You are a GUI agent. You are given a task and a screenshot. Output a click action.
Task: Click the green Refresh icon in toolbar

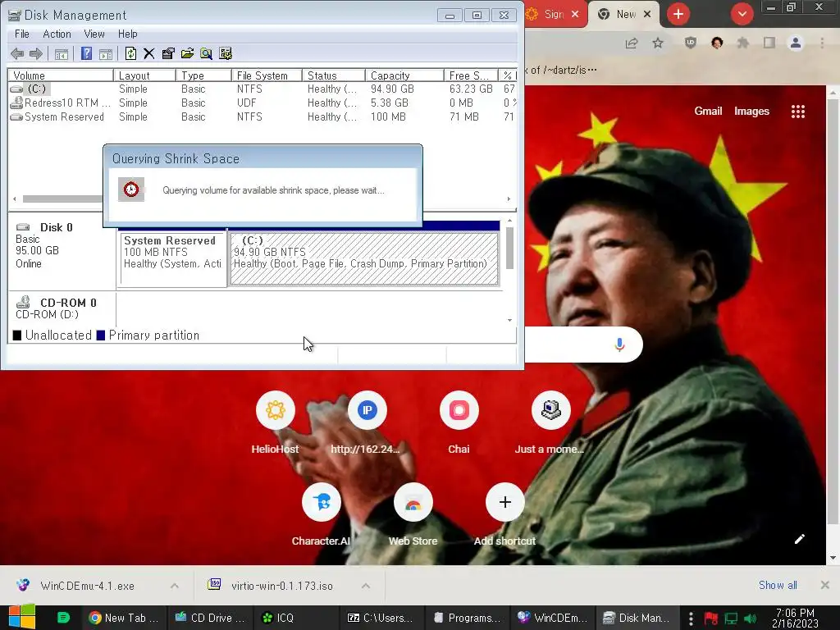(130, 53)
